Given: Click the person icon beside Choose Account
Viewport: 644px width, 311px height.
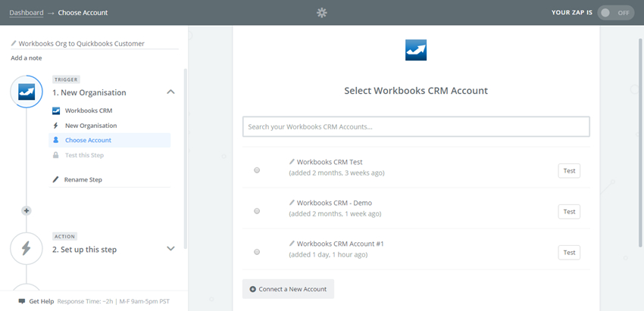Looking at the screenshot, I should [x=56, y=140].
